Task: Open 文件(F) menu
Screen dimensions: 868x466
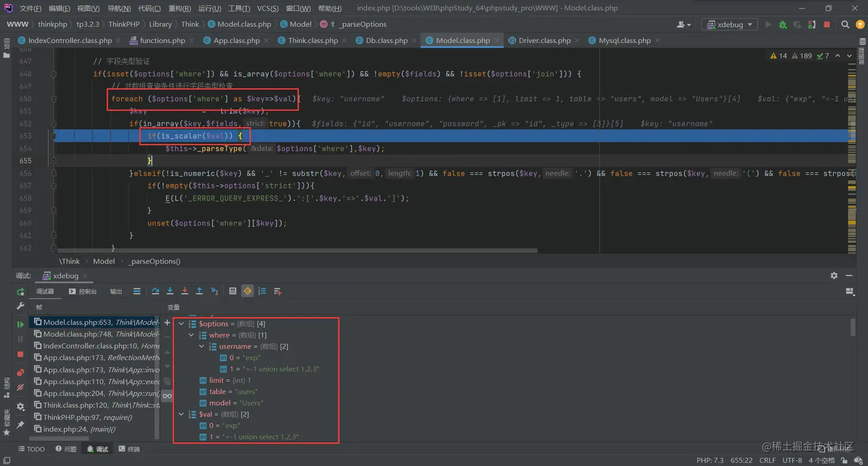Action: point(30,9)
